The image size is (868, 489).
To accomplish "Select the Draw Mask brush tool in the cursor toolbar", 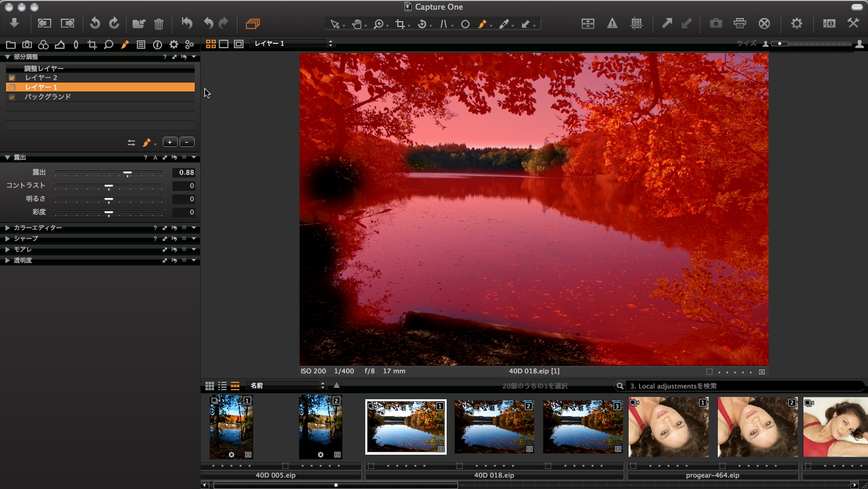I will point(483,23).
